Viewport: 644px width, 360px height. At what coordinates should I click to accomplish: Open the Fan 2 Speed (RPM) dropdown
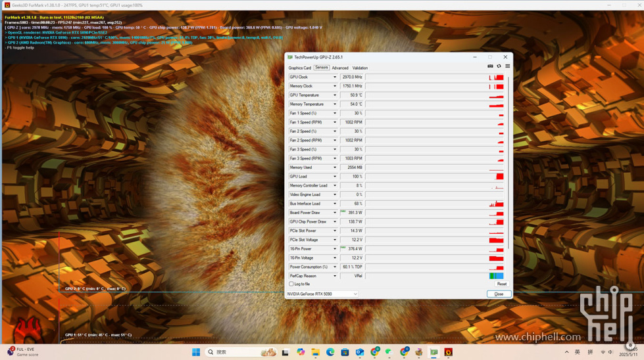[x=334, y=140]
